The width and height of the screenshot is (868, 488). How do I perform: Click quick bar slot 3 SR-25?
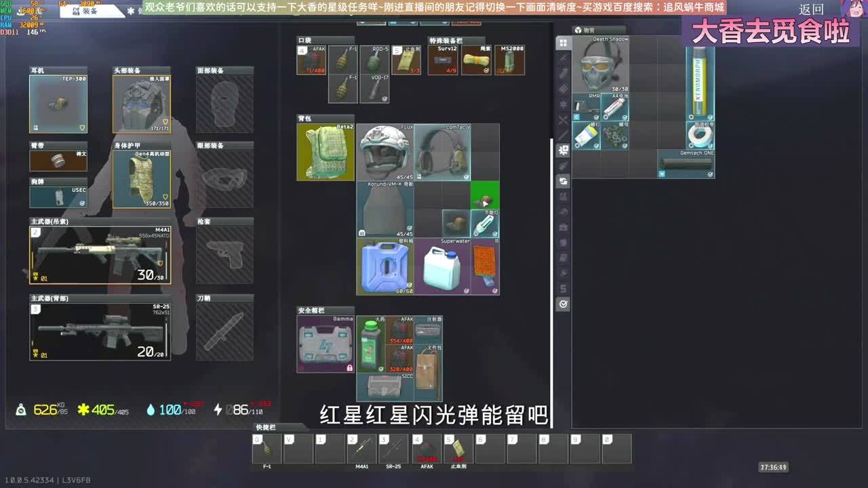pos(393,449)
